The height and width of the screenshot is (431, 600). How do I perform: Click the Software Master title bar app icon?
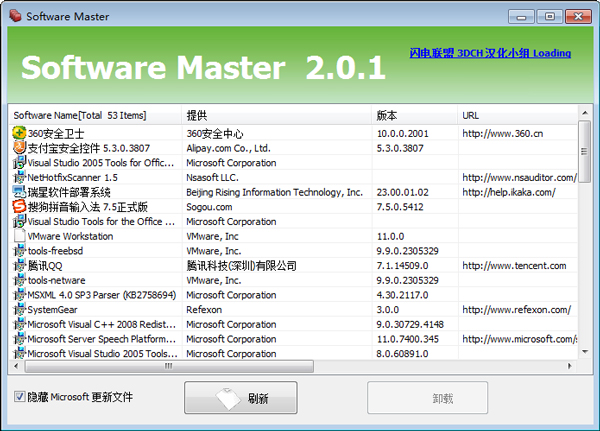(x=15, y=16)
